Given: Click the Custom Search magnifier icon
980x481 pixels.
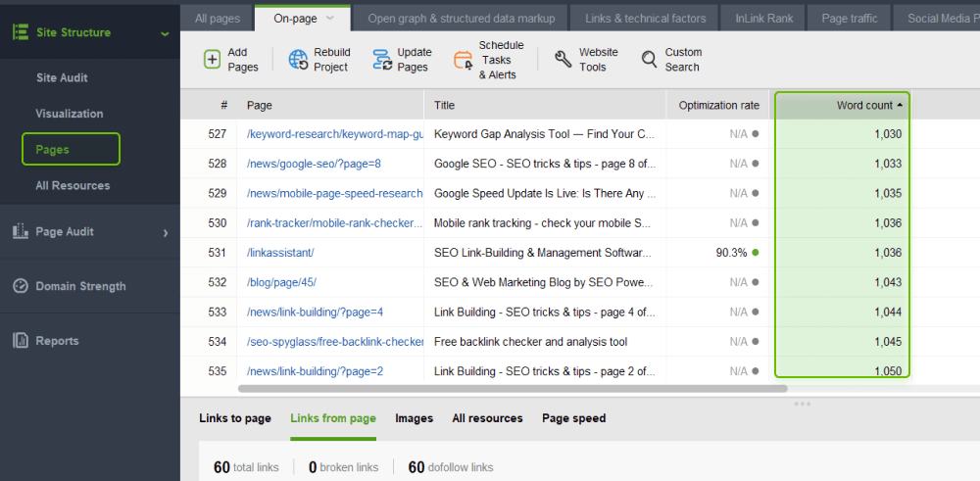Looking at the screenshot, I should coord(650,60).
